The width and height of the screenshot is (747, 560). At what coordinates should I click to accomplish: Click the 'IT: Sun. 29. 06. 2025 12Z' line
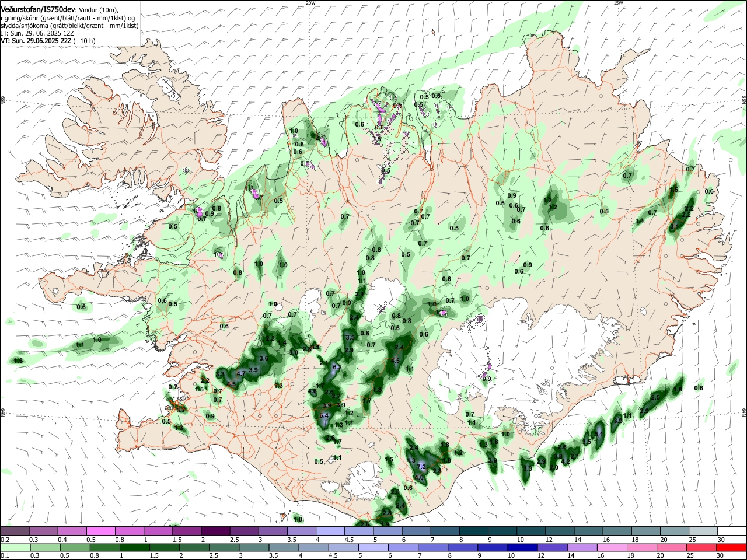tap(36, 33)
